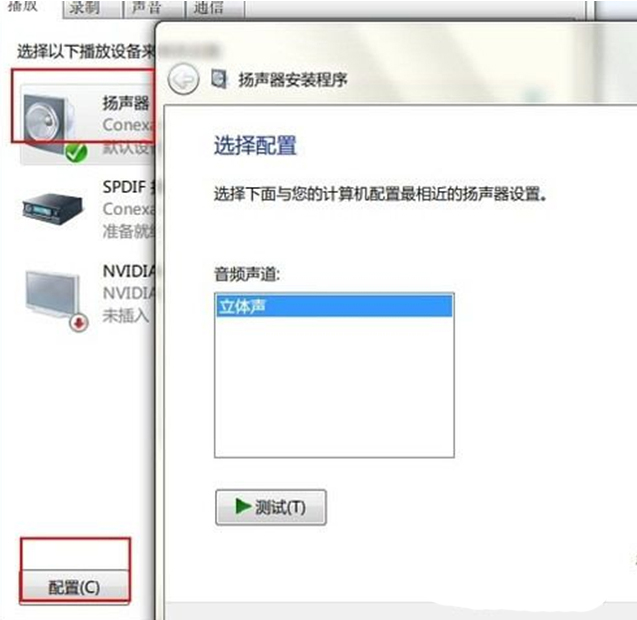Switch to the 声音 tab
Screen dimensions: 637x620
154,8
